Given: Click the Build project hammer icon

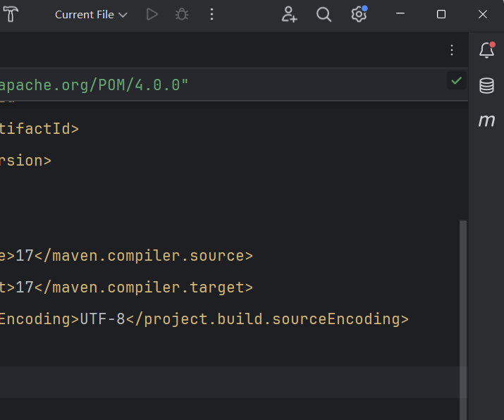Looking at the screenshot, I should 10,14.
